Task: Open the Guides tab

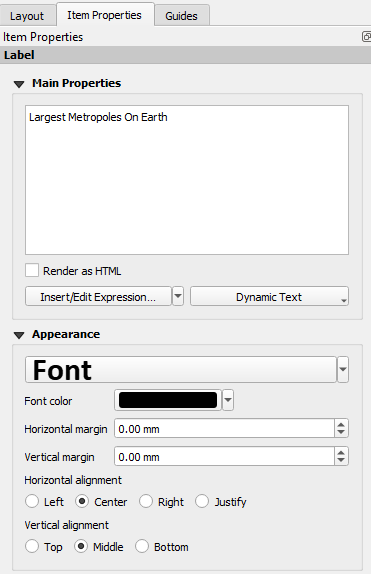Action: (181, 16)
